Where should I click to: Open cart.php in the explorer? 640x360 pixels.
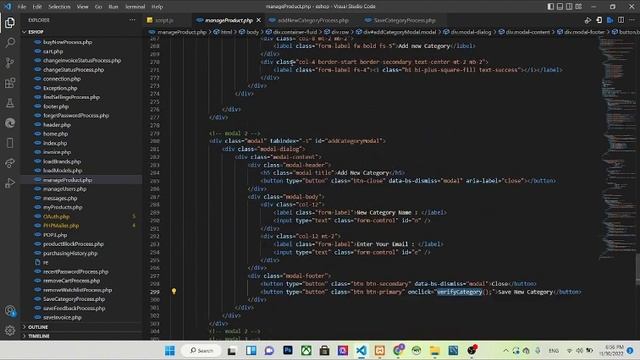click(53, 51)
